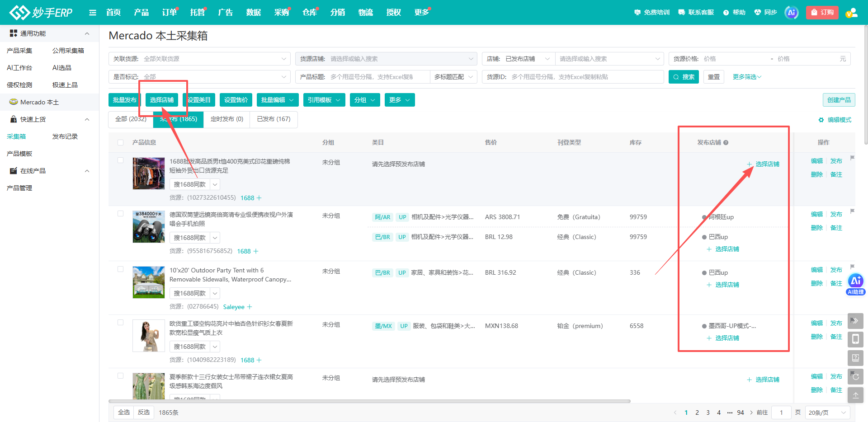Open 免费培训 in the top bar
Image resolution: width=868 pixels, height=422 pixels.
tap(652, 12)
